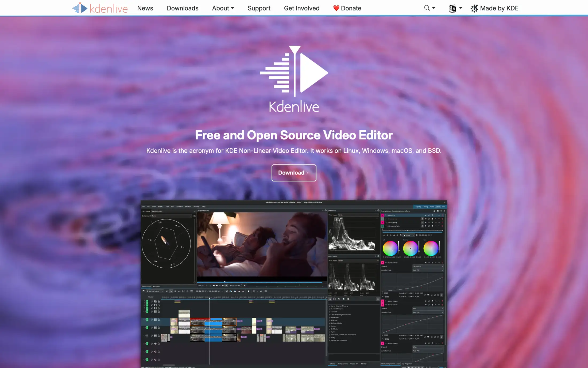Click the 'Kdenlive is the acronym' description text
This screenshot has height=368, width=588.
(x=294, y=151)
